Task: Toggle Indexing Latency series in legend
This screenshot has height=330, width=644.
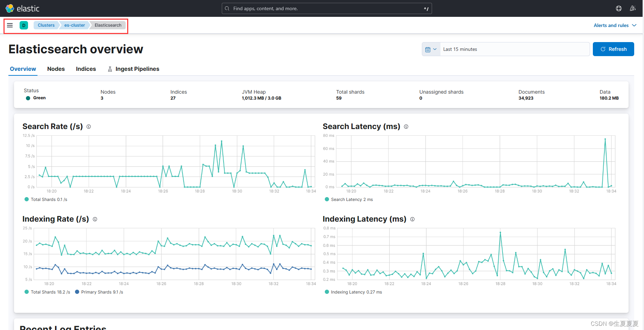Action: [354, 292]
